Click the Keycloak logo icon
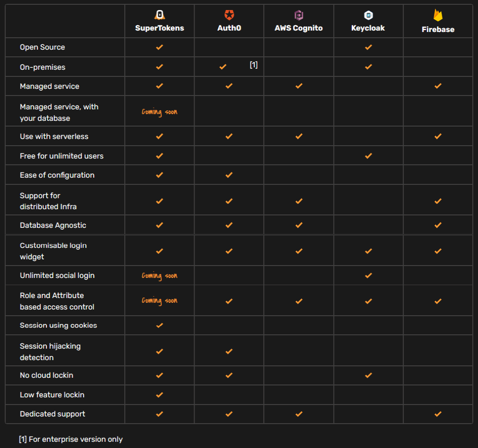Viewport: 478px width, 448px height. tap(368, 15)
